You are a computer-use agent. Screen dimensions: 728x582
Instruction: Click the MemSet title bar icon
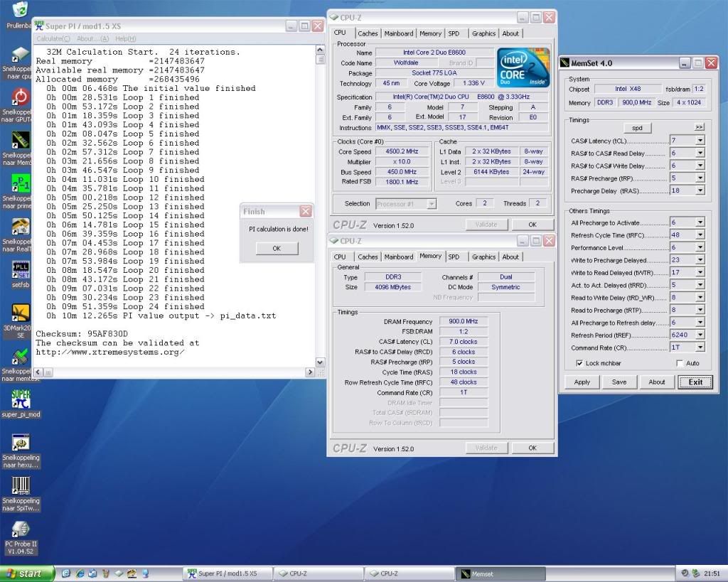coord(564,63)
